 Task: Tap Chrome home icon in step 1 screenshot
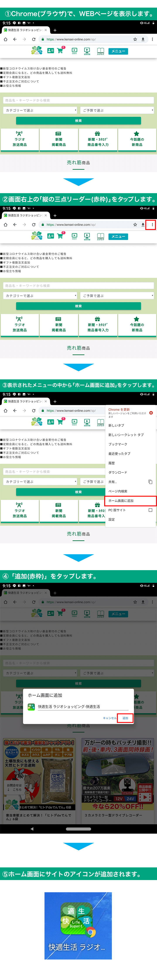point(5,39)
